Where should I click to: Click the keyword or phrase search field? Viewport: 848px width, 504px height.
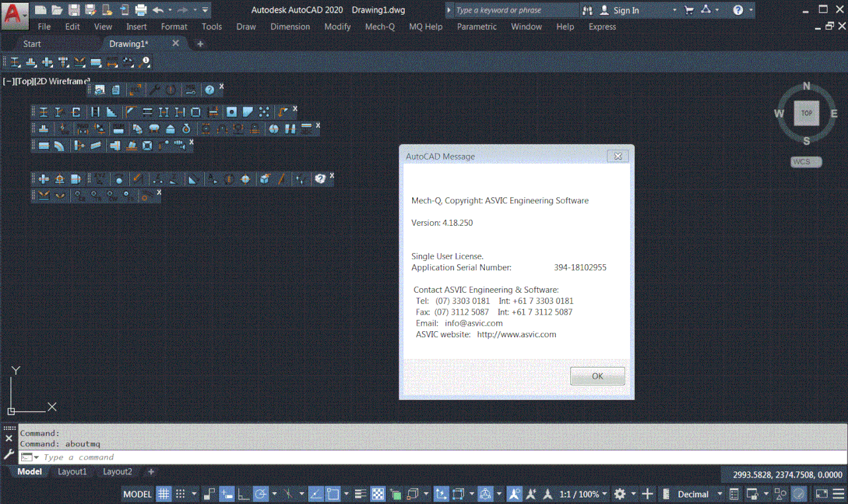[516, 10]
